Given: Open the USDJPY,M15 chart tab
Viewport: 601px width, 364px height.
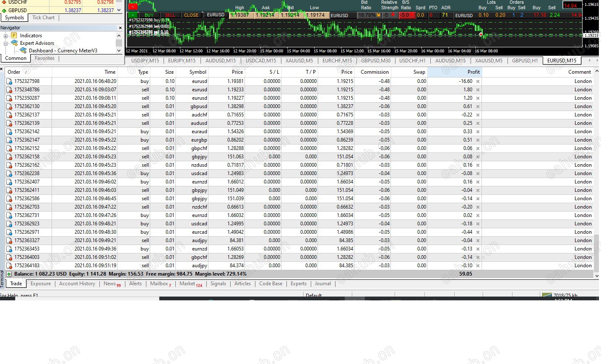Looking at the screenshot, I should pyautogui.click(x=145, y=61).
